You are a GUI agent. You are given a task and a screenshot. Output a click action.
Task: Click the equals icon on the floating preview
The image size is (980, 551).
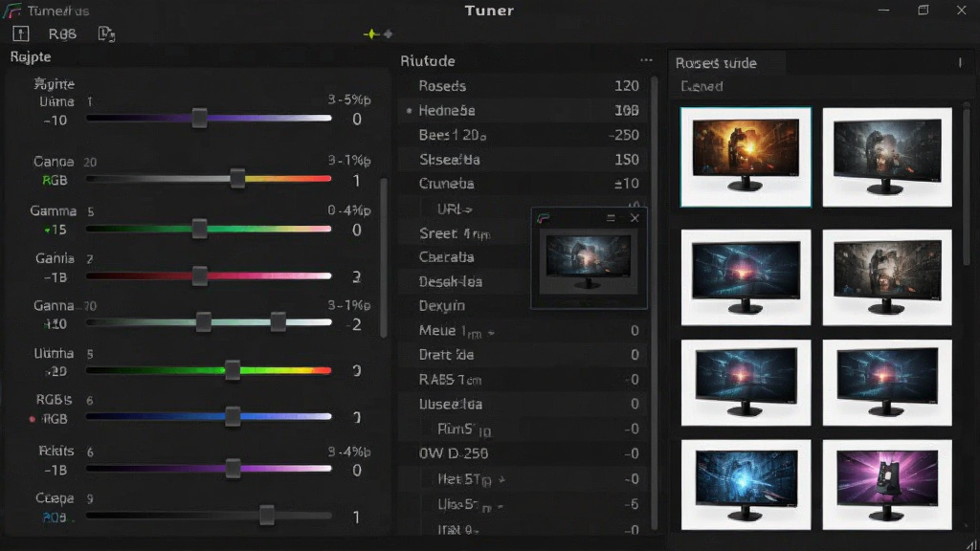pyautogui.click(x=611, y=217)
